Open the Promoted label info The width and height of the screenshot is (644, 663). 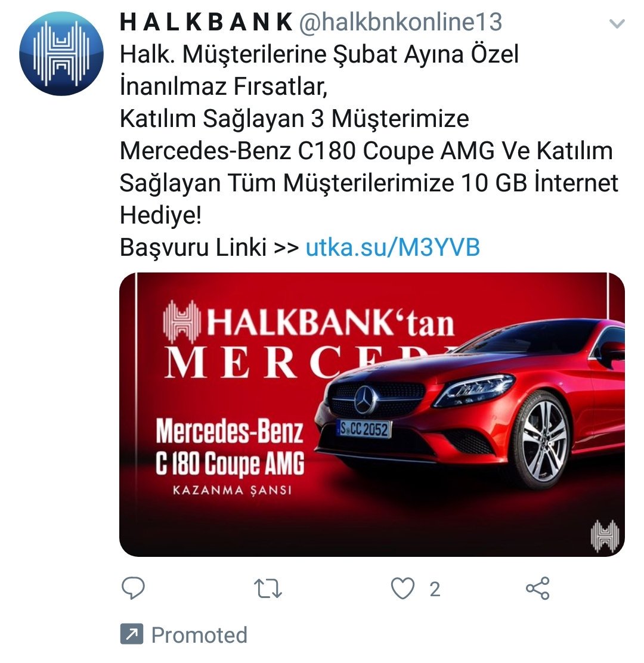click(199, 634)
